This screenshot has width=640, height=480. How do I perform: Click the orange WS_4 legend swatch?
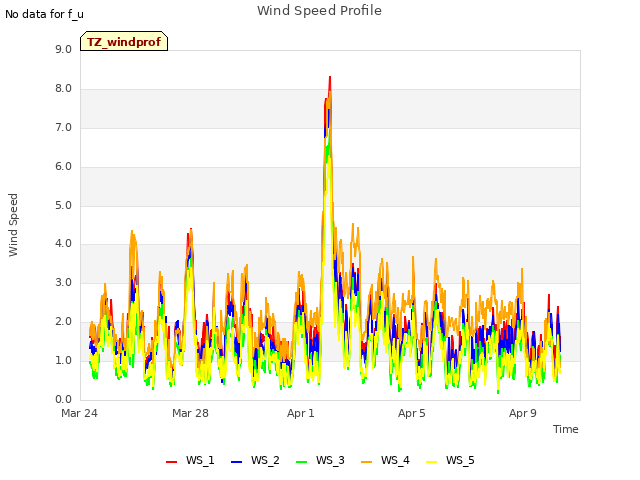(x=366, y=462)
